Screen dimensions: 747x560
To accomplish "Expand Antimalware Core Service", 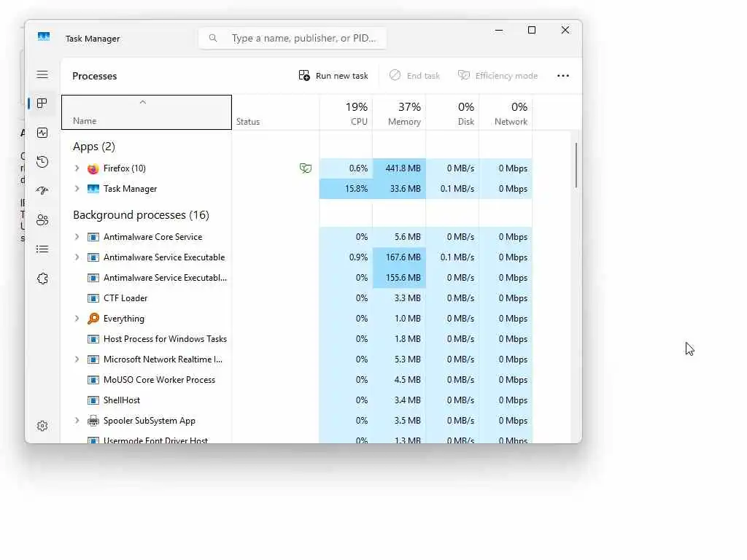I will [77, 237].
